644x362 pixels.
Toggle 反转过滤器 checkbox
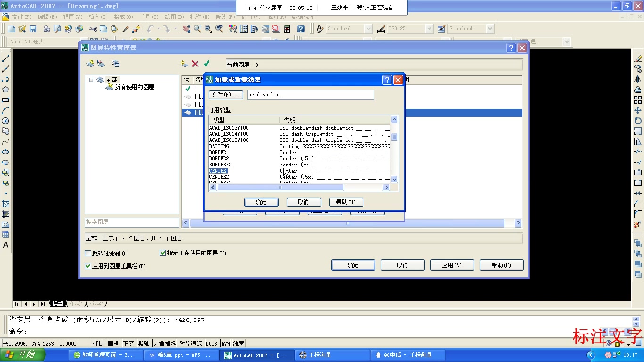tap(88, 254)
